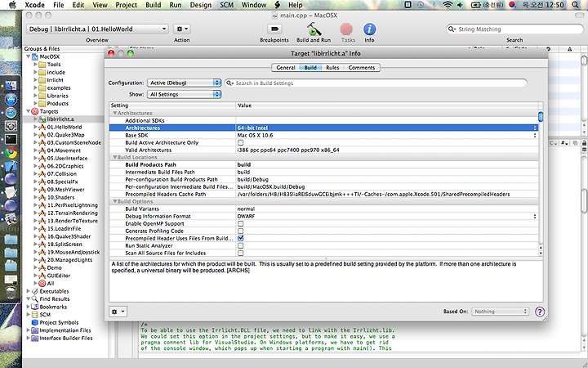Click the Wi-Fi status icon

point(448,5)
